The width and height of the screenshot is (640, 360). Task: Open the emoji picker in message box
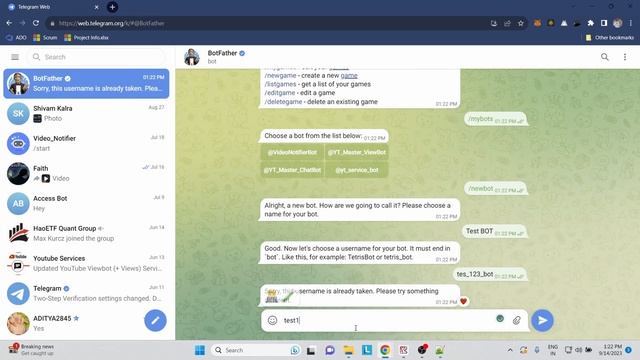272,320
